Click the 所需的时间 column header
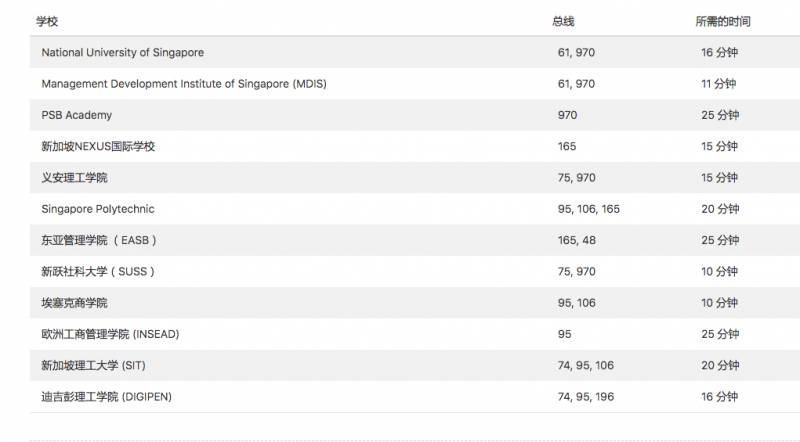This screenshot has width=800, height=442. [x=722, y=21]
